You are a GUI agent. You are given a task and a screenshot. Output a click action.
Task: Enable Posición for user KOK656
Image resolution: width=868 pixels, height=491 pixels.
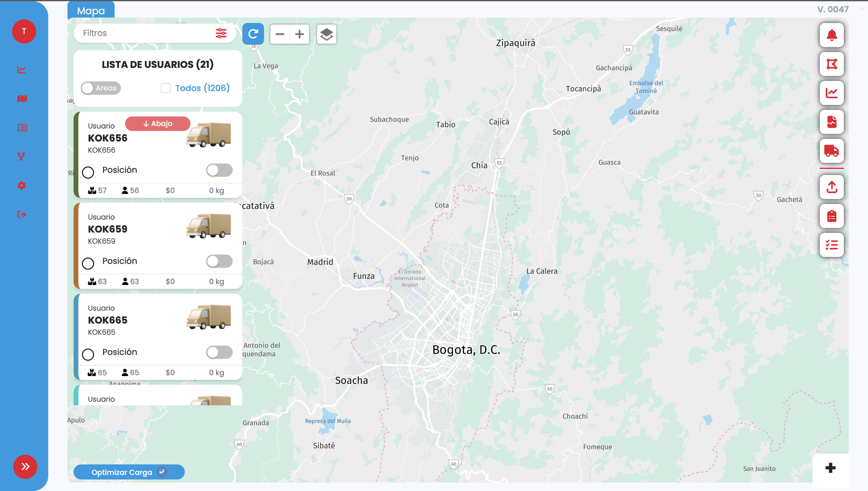pos(219,170)
